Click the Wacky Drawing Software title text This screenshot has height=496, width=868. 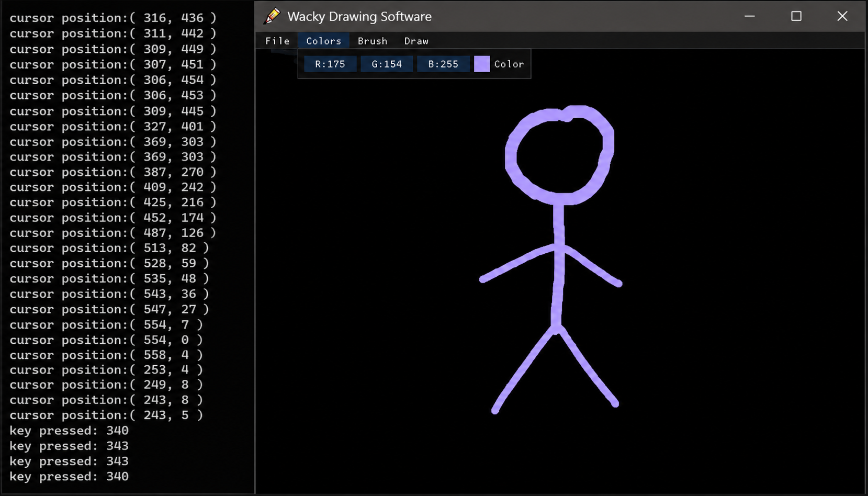point(359,17)
